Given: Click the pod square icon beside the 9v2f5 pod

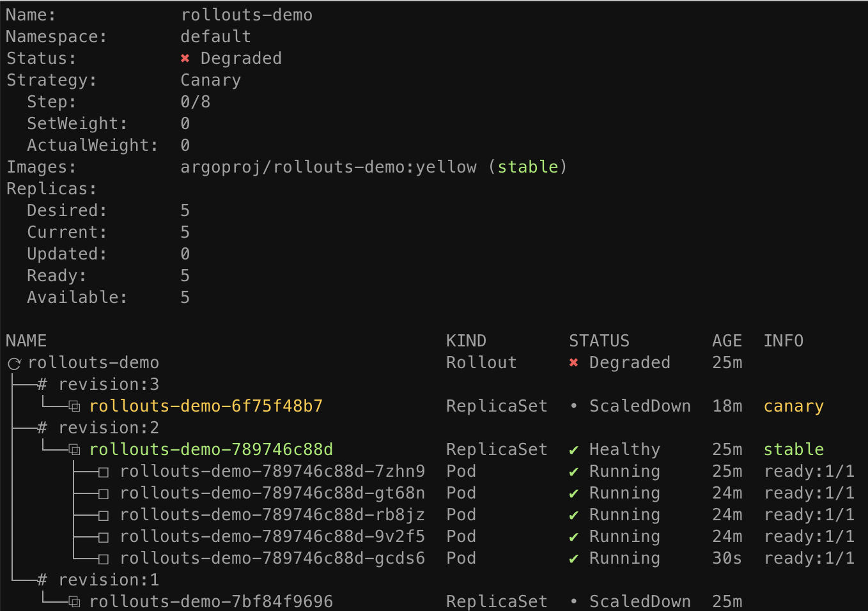Looking at the screenshot, I should pyautogui.click(x=104, y=538).
